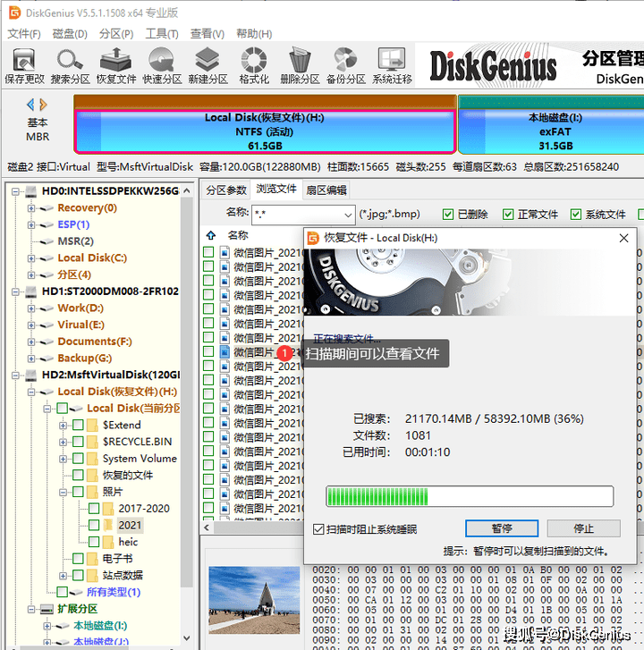Go to previous disk with left arrow
The height and width of the screenshot is (650, 644).
tap(30, 105)
